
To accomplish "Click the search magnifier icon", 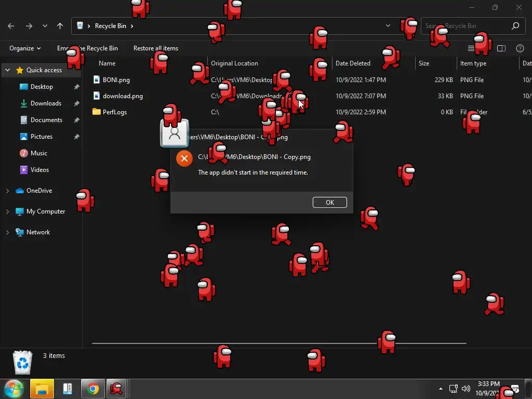I will pyautogui.click(x=515, y=26).
